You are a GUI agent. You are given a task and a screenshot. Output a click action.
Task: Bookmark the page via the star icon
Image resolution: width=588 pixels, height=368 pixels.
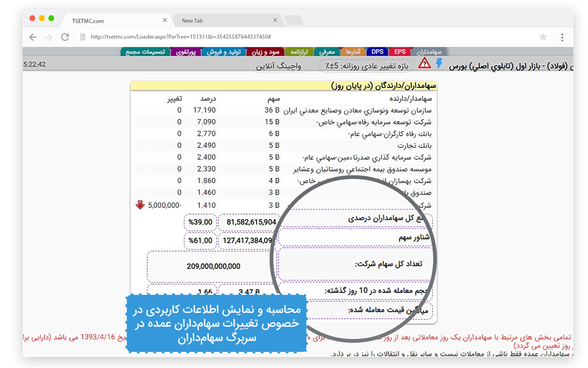pyautogui.click(x=543, y=37)
